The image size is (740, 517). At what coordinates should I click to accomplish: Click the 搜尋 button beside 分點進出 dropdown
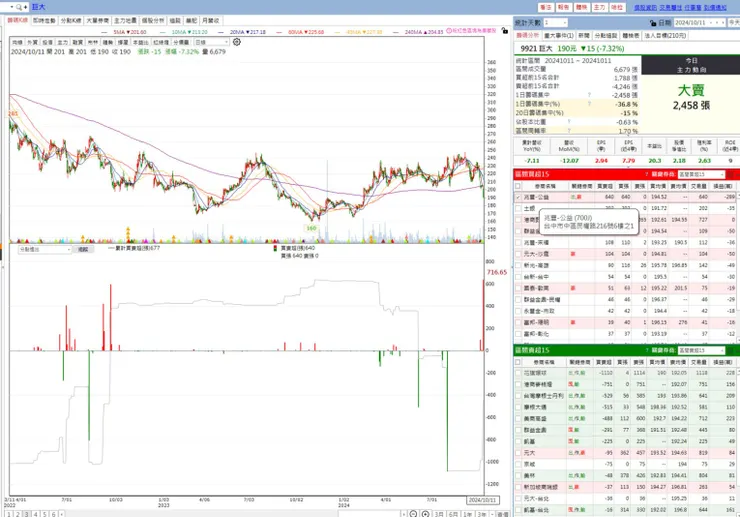tap(83, 249)
